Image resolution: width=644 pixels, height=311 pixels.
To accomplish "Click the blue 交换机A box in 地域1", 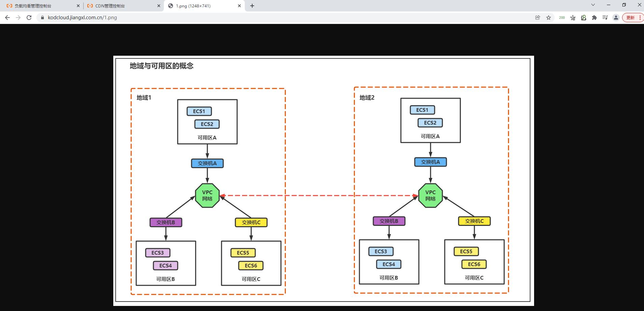I will pos(207,163).
